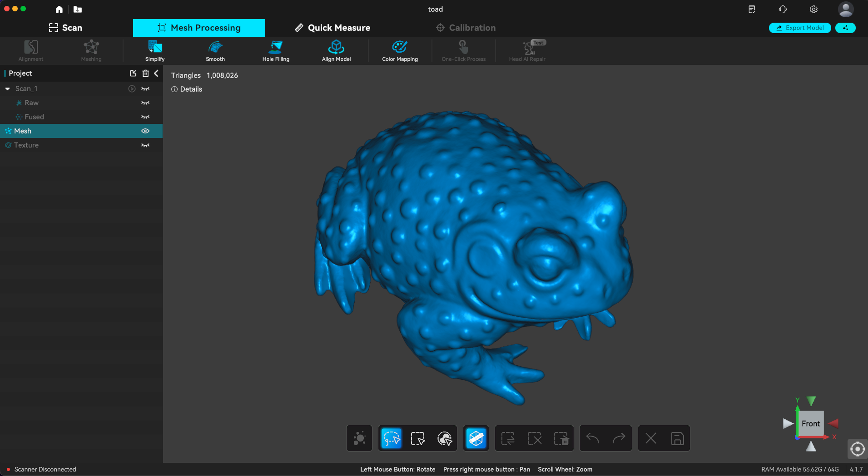
Task: Open the Simplify mesh tool
Action: pos(155,50)
